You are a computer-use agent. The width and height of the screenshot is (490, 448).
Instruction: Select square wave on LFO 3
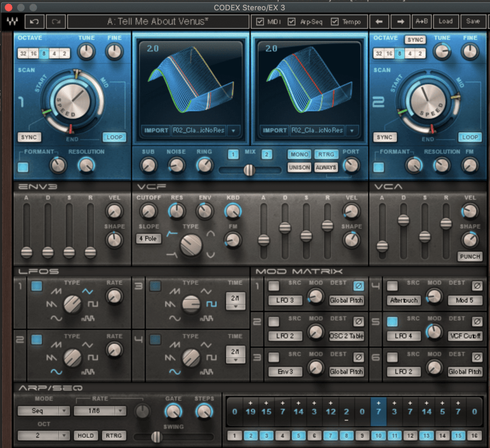[211, 304]
